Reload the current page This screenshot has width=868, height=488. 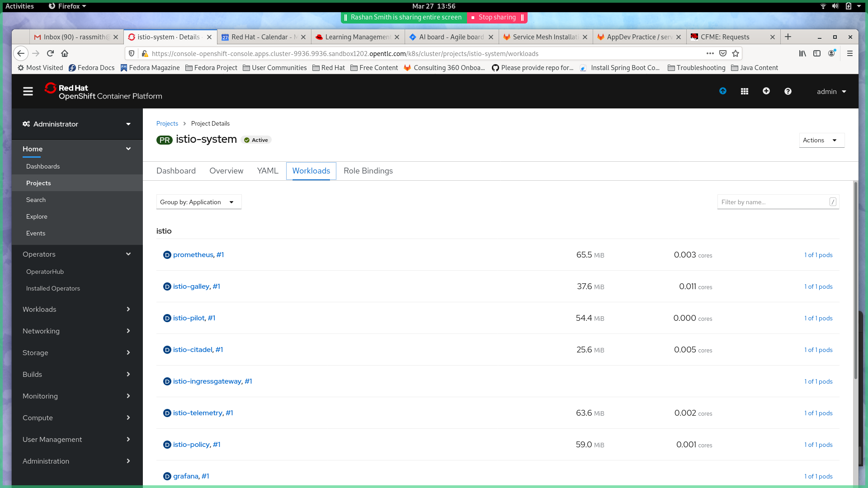pos(50,53)
